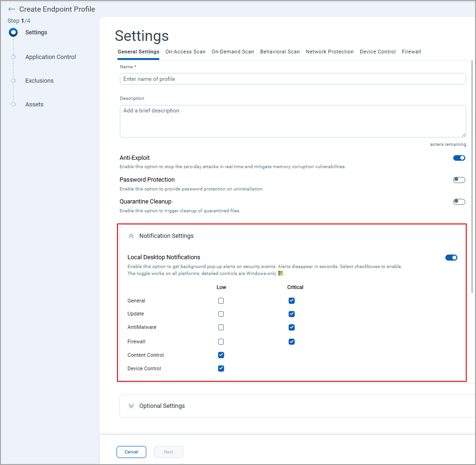Uncheck the Low checkbox for Device Control
The image size is (476, 465).
pos(221,369)
